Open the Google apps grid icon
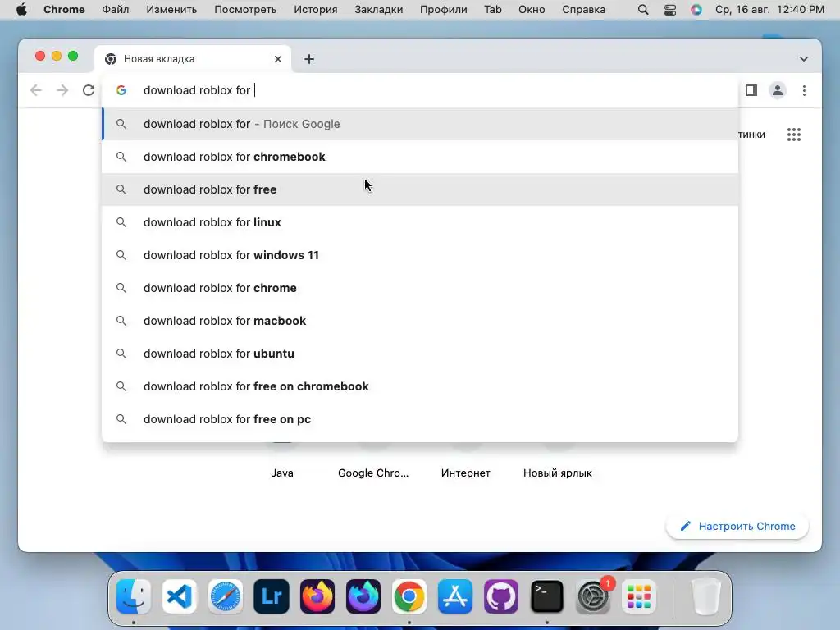Image resolution: width=840 pixels, height=630 pixels. coord(794,135)
